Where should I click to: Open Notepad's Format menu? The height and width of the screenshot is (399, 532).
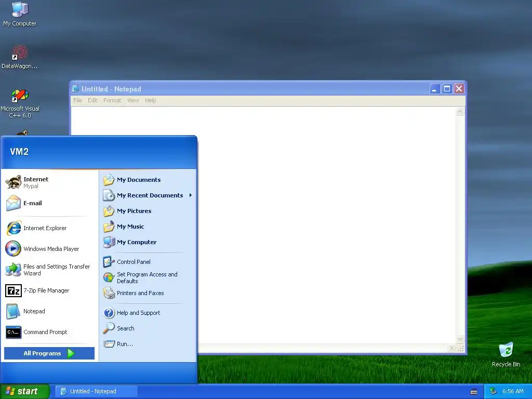(x=112, y=100)
